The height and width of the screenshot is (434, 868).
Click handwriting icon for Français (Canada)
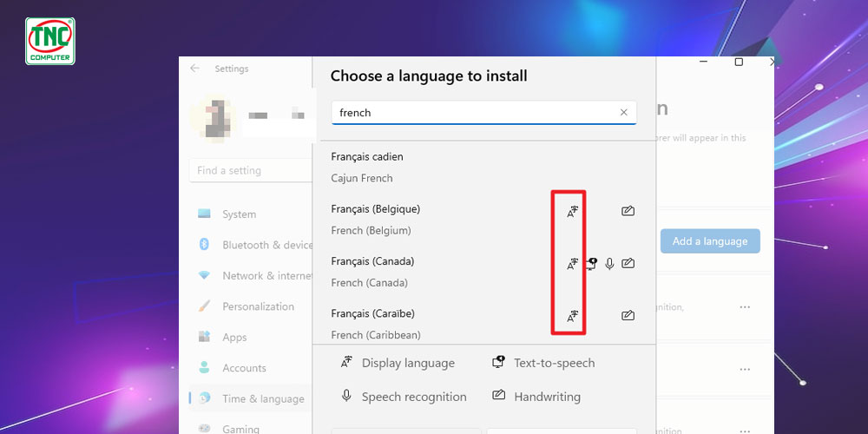tap(628, 264)
